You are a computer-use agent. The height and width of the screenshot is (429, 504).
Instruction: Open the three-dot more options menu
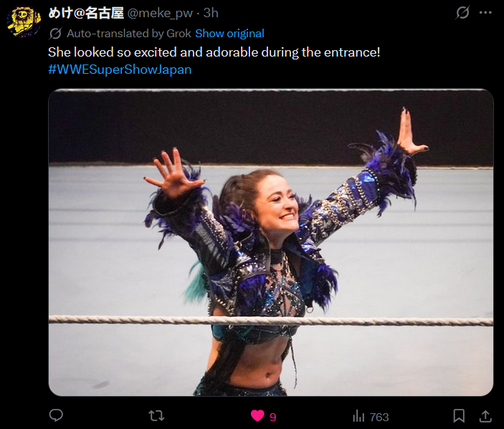pos(485,13)
